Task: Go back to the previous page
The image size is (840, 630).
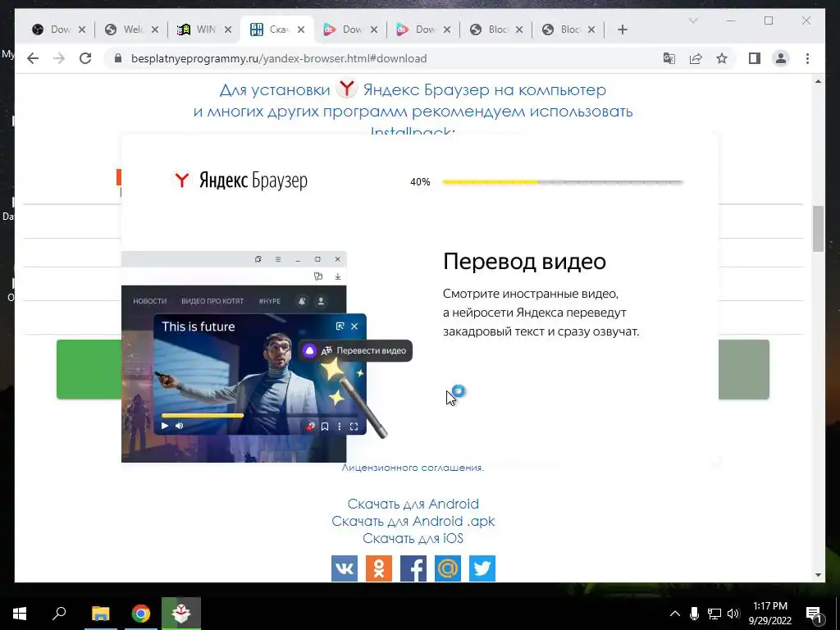Action: 33,58
